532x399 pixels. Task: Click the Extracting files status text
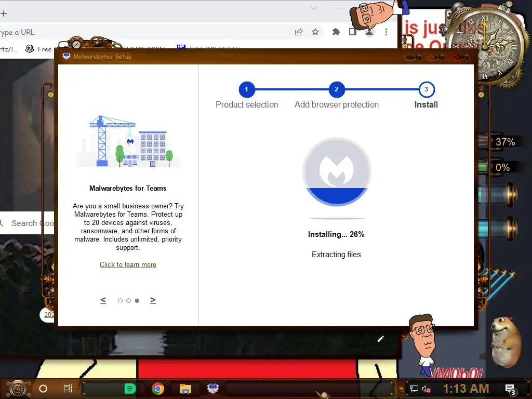336,255
